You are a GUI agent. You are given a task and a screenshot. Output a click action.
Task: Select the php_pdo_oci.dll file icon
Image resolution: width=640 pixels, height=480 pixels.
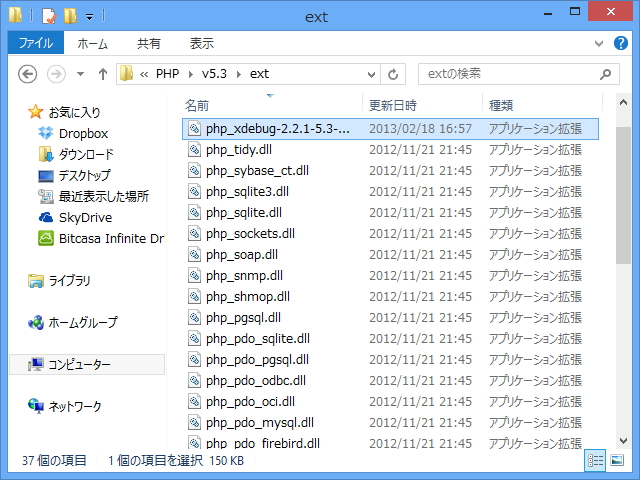[194, 402]
